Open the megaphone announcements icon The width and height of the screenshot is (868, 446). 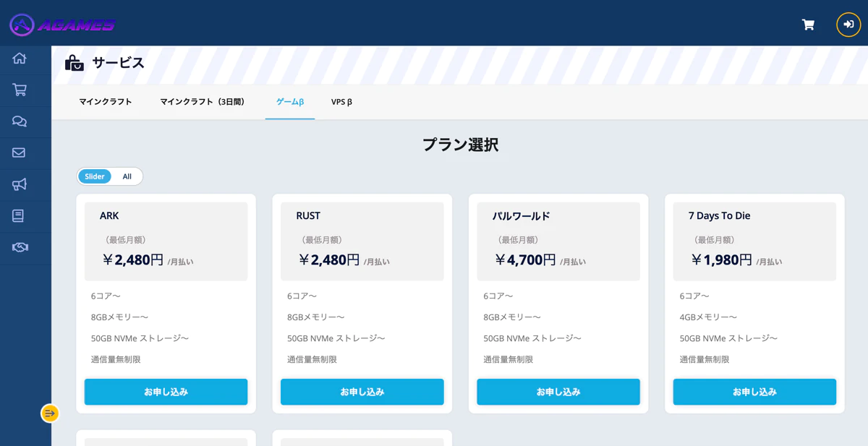click(20, 184)
